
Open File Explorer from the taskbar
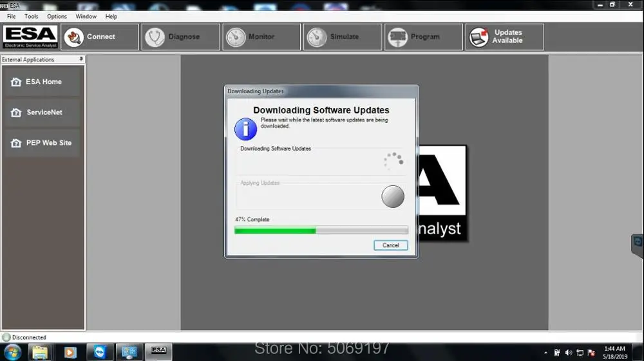coord(40,353)
